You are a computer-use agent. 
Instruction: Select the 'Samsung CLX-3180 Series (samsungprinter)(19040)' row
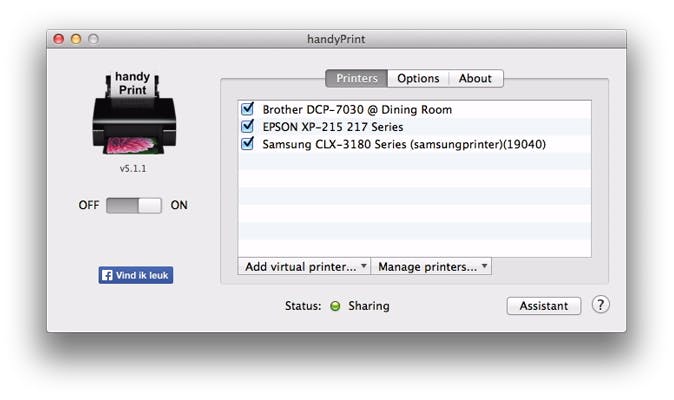click(x=415, y=144)
